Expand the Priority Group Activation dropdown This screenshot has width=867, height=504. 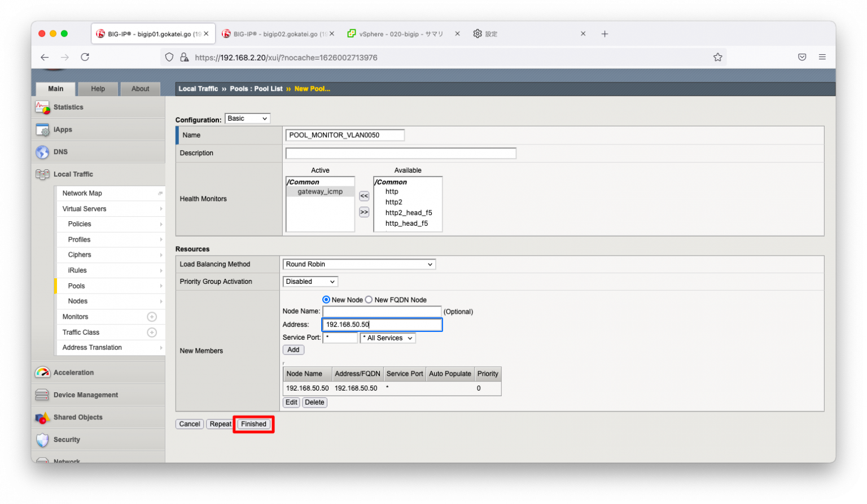click(310, 282)
